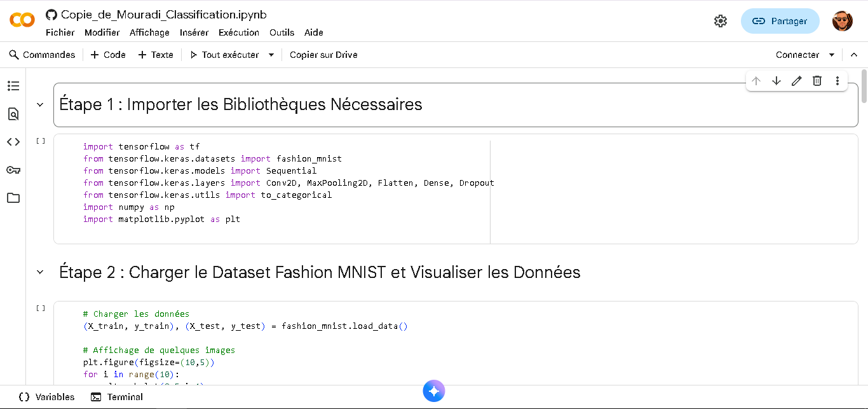Expand the Connecter dropdown arrow
868x409 pixels.
click(x=832, y=55)
